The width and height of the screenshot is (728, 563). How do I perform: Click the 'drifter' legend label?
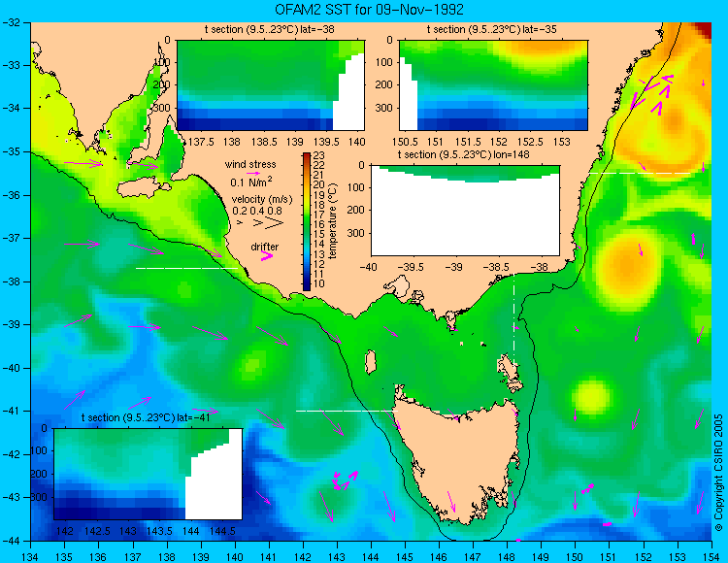pyautogui.click(x=265, y=247)
